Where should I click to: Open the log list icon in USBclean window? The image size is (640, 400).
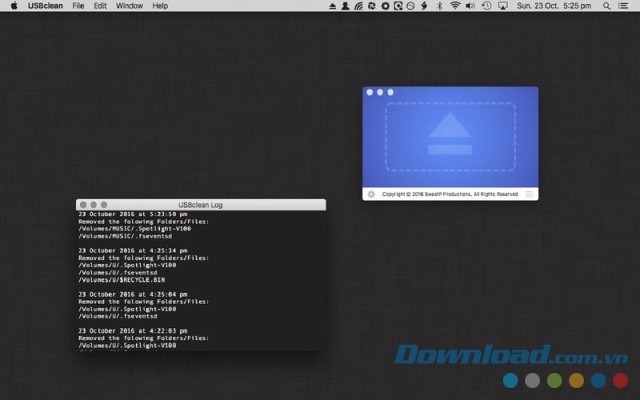click(529, 194)
